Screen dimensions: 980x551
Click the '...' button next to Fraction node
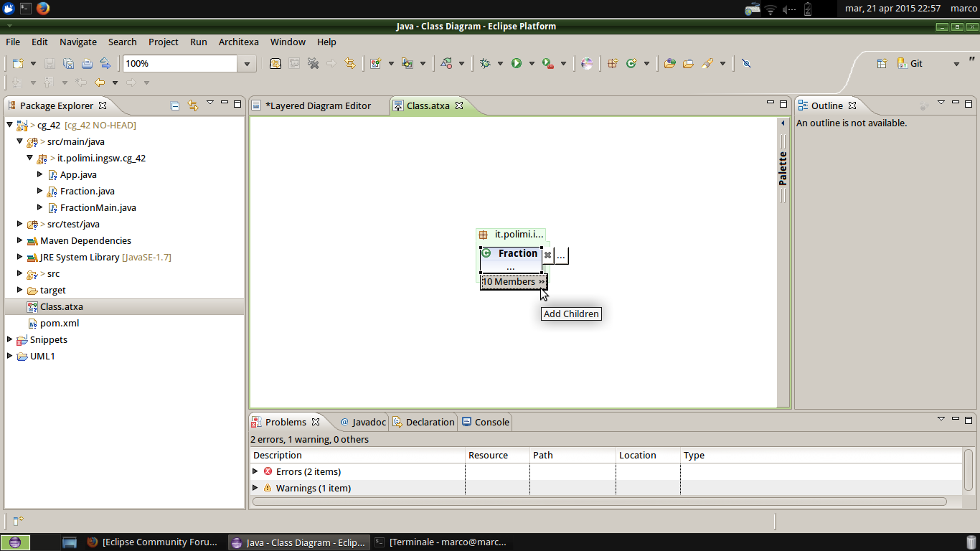point(561,255)
